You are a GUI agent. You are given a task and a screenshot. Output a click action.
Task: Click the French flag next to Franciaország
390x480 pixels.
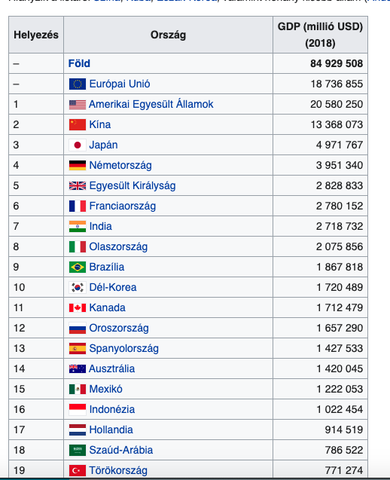tap(77, 206)
